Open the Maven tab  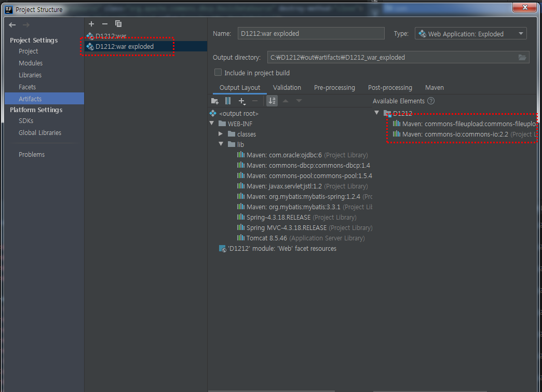point(435,88)
